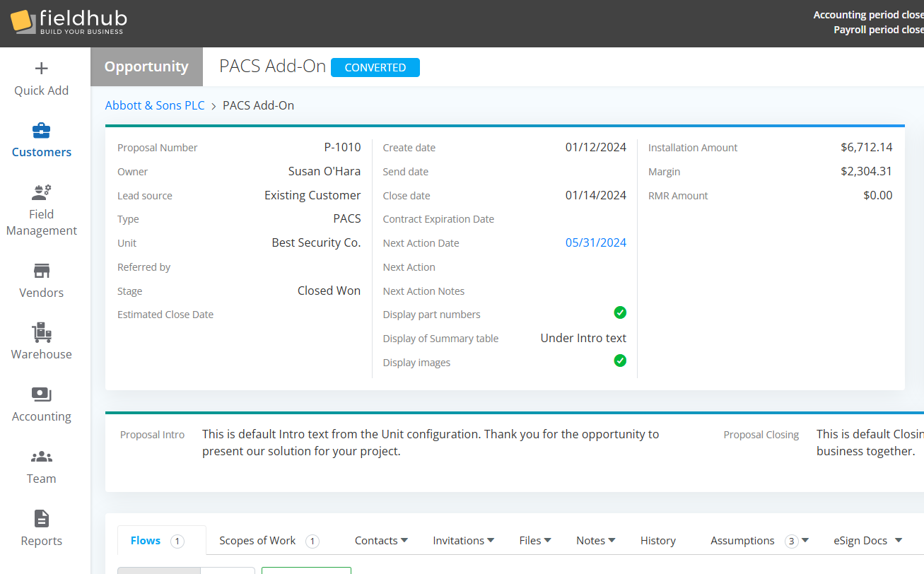The height and width of the screenshot is (574, 924).
Task: Expand the Invitations dropdown
Action: pos(463,541)
